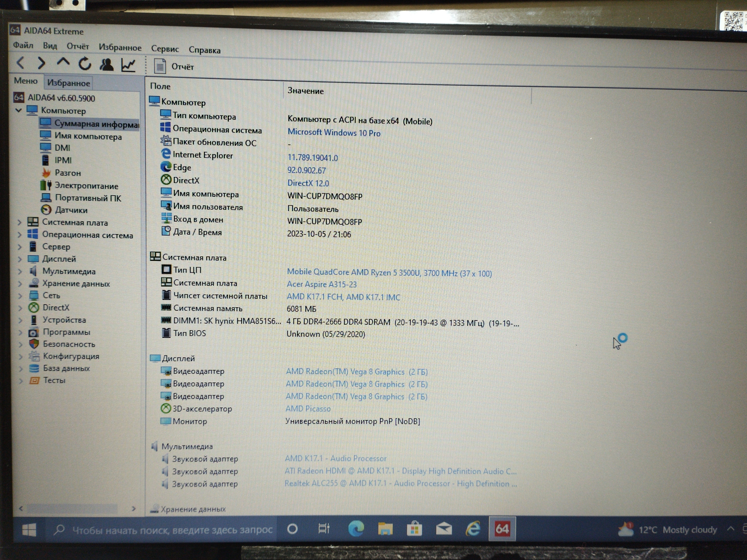Click the Отчёт report toolbar button
This screenshot has width=747, height=560.
tap(174, 66)
